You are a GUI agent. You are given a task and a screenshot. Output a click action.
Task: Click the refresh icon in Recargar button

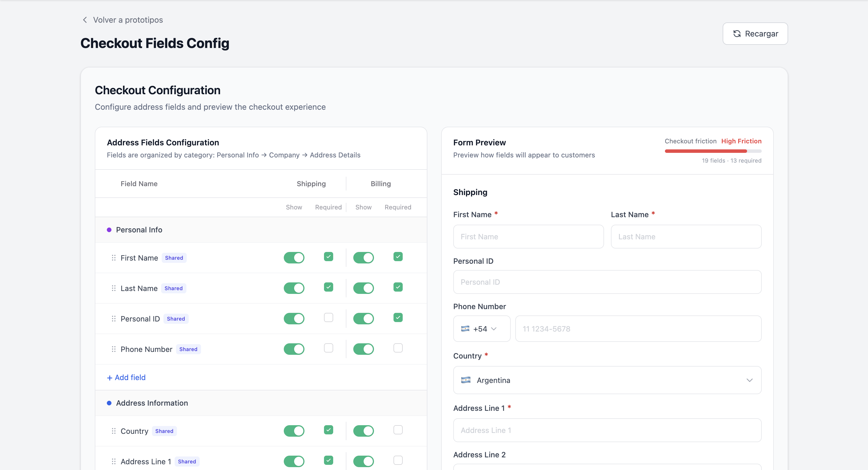[x=737, y=34]
